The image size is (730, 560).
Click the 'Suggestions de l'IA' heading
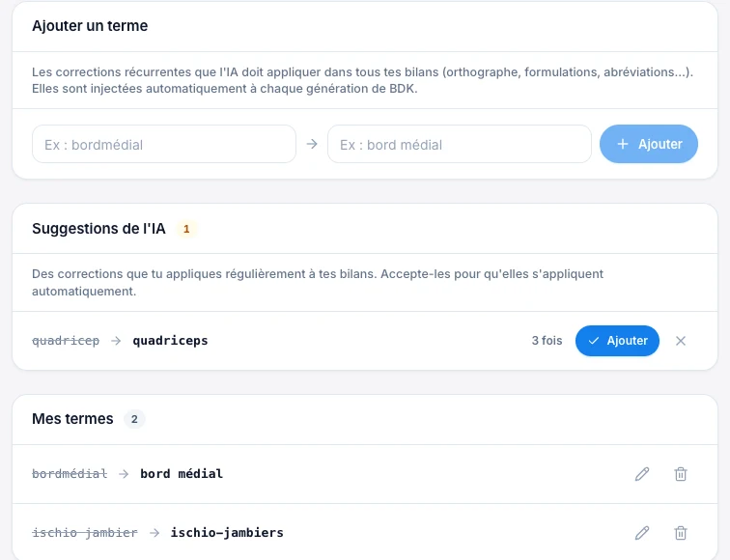coord(98,229)
